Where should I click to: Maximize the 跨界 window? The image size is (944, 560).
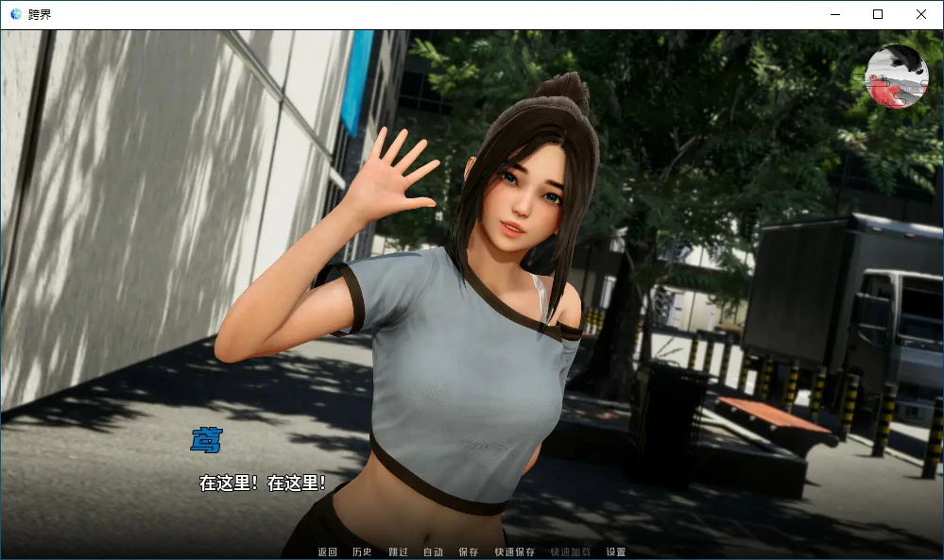coord(878,14)
